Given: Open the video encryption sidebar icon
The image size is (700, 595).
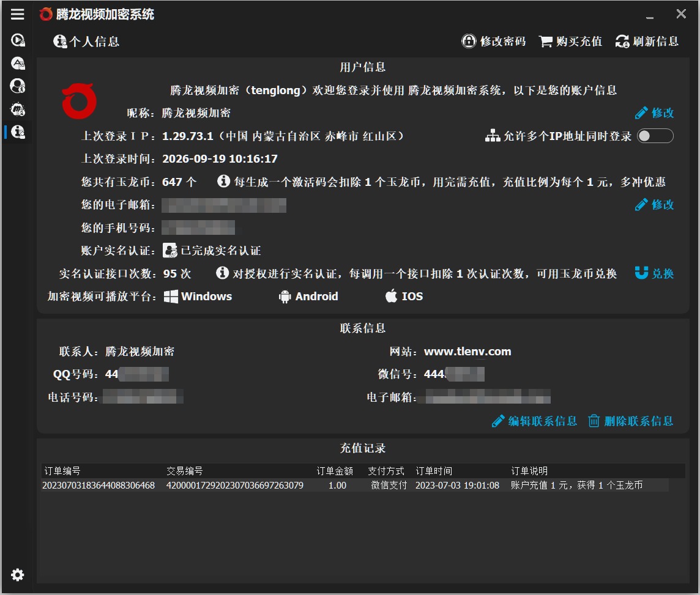Looking at the screenshot, I should [x=17, y=40].
